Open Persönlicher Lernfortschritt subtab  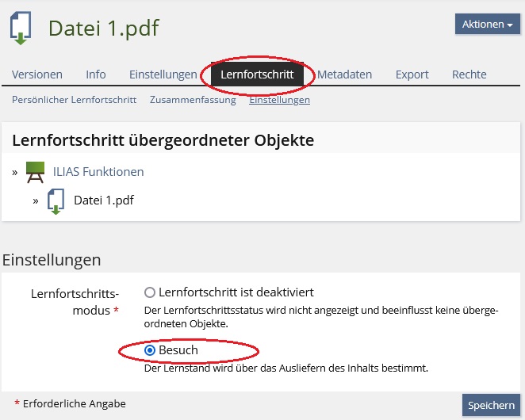coord(74,100)
